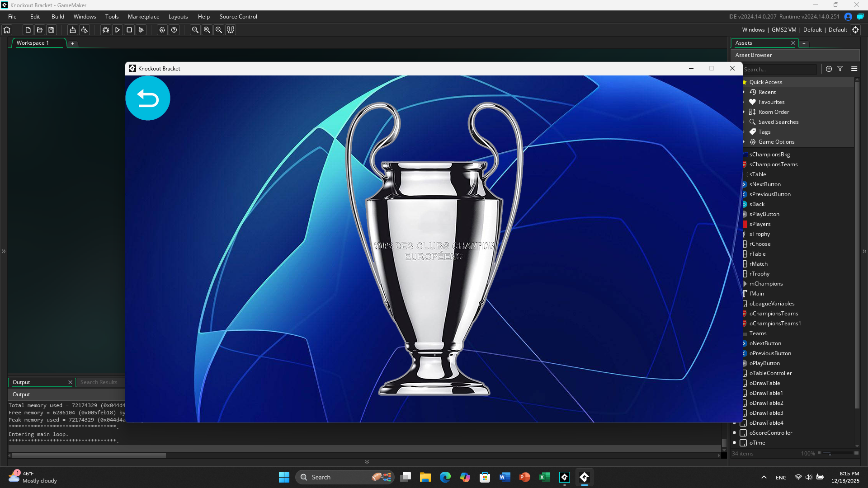This screenshot has width=868, height=488.
Task: Open the Build menu
Action: [x=57, y=17]
